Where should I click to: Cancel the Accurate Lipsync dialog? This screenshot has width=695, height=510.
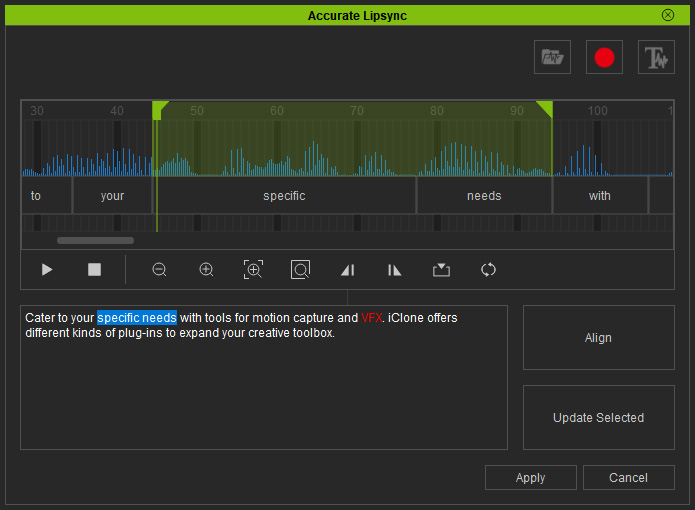[629, 478]
